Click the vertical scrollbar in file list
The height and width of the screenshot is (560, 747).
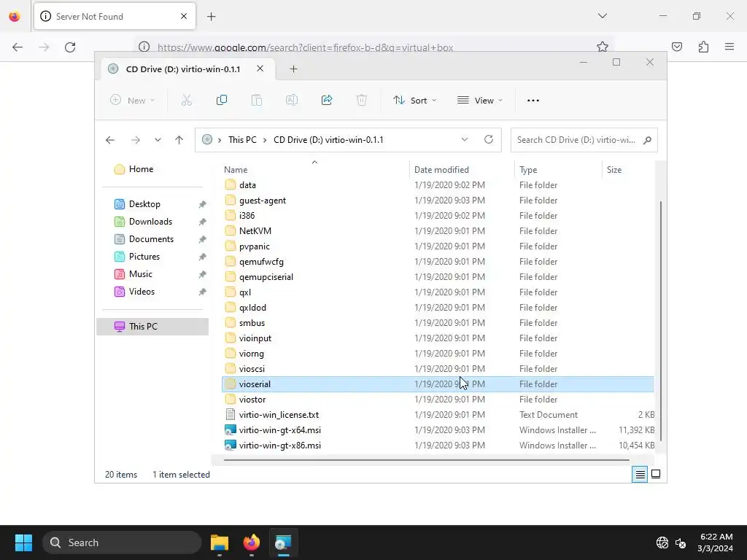tap(660, 322)
